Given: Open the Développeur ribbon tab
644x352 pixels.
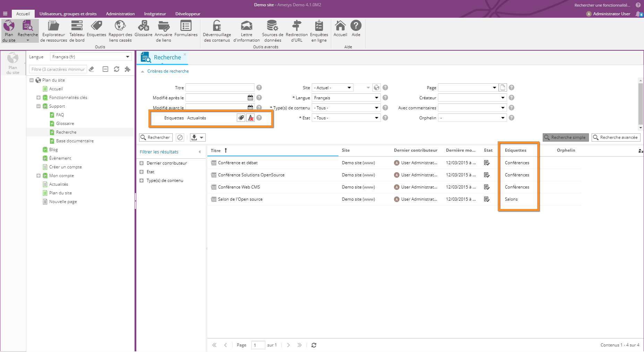Looking at the screenshot, I should [x=188, y=14].
